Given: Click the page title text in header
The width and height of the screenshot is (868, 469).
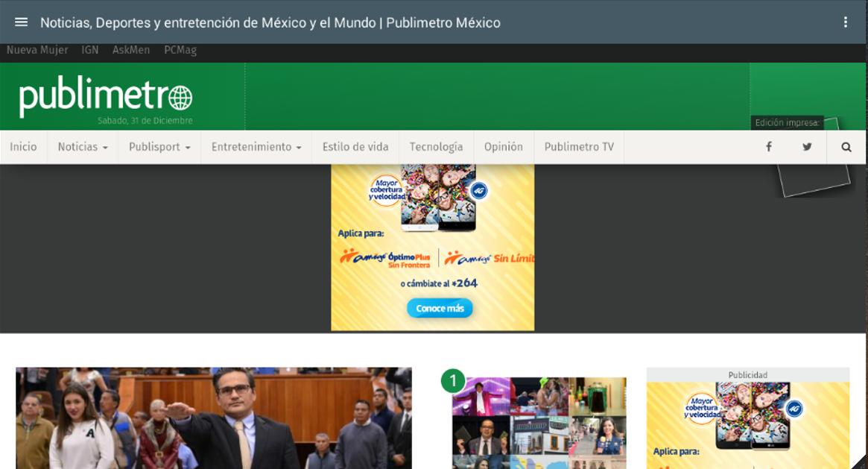Looking at the screenshot, I should pos(270,22).
